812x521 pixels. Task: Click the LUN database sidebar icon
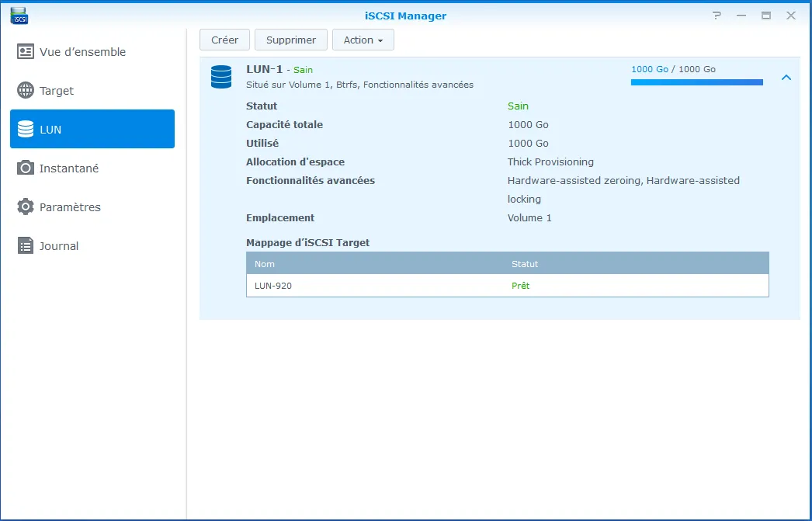tap(26, 130)
